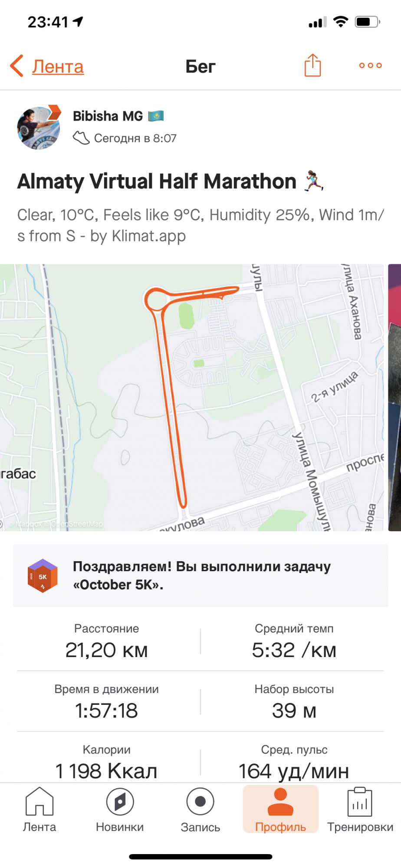The width and height of the screenshot is (401, 868).
Task: Tap the running shoe icon near timestamp
Action: (81, 138)
